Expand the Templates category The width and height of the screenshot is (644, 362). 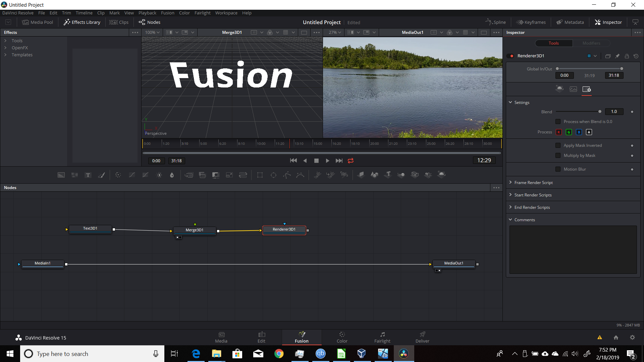point(5,55)
